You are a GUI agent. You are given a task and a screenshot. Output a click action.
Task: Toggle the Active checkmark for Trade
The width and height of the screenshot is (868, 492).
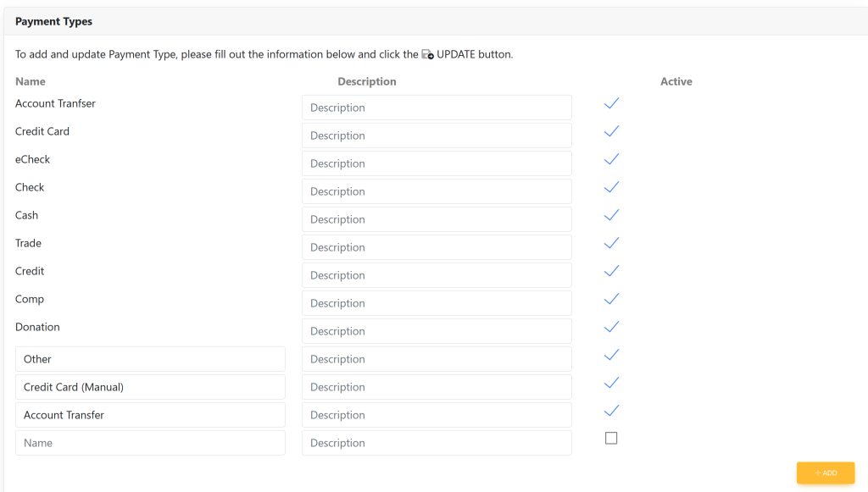click(611, 243)
